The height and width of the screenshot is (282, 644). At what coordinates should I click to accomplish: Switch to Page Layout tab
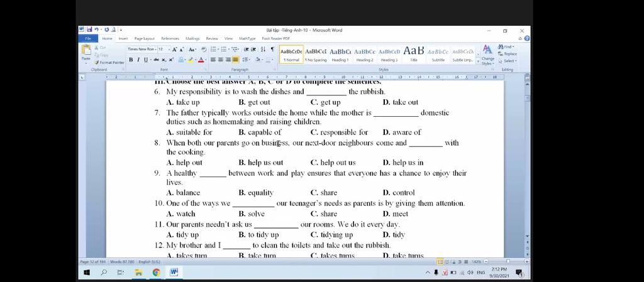[144, 38]
